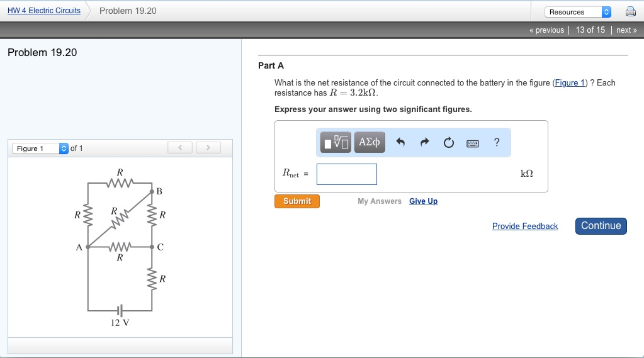Click the Give Up link
This screenshot has height=358, width=644.
(423, 201)
